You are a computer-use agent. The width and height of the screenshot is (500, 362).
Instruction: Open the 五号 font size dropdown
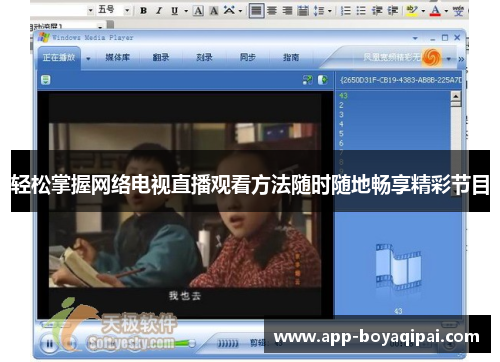(127, 11)
